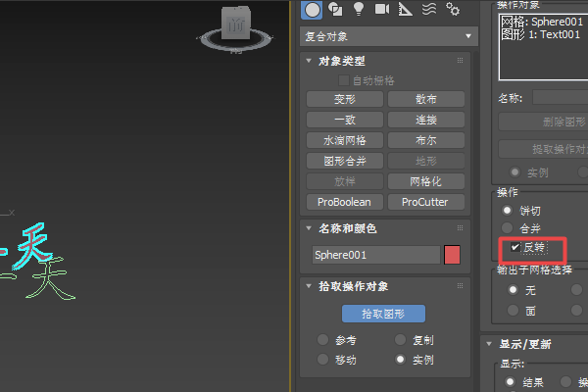Collapse the 对象类型 rollout
The height and width of the screenshot is (392, 588).
coord(309,61)
